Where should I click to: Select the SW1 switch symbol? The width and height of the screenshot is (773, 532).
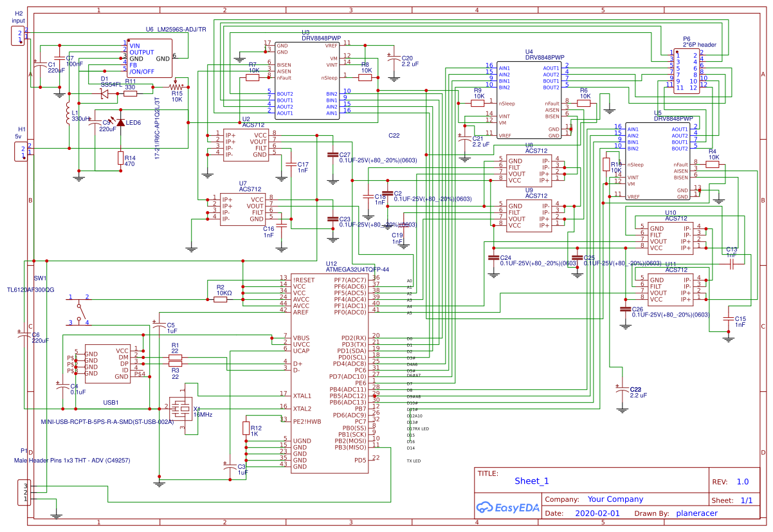[78, 311]
